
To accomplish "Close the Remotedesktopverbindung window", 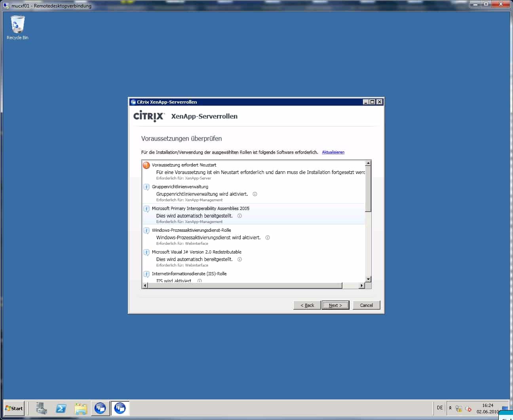I will [x=501, y=4].
